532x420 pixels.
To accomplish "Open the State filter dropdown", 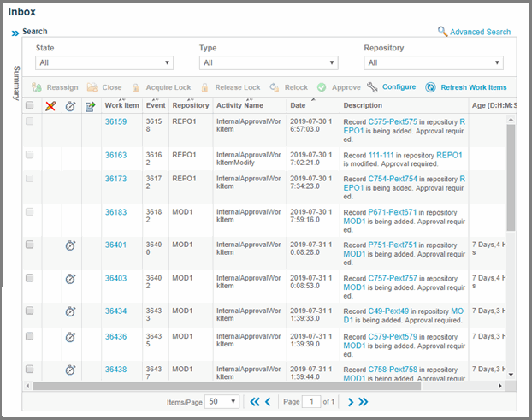I will click(x=104, y=62).
